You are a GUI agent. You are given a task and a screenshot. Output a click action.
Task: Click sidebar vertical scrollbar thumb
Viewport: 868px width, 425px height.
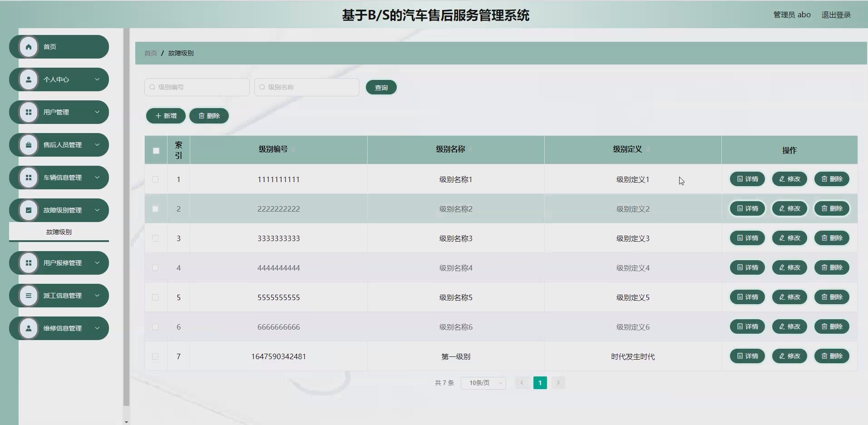[126, 217]
